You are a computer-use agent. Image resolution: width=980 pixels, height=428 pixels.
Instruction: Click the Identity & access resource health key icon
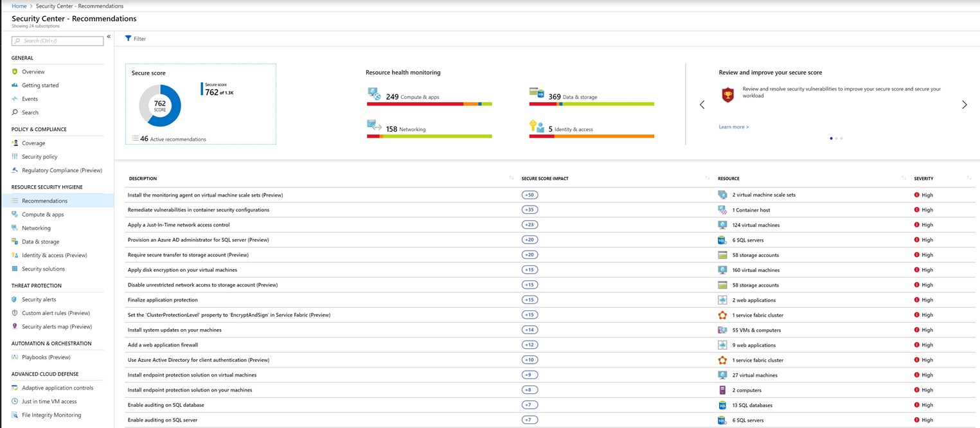[537, 126]
